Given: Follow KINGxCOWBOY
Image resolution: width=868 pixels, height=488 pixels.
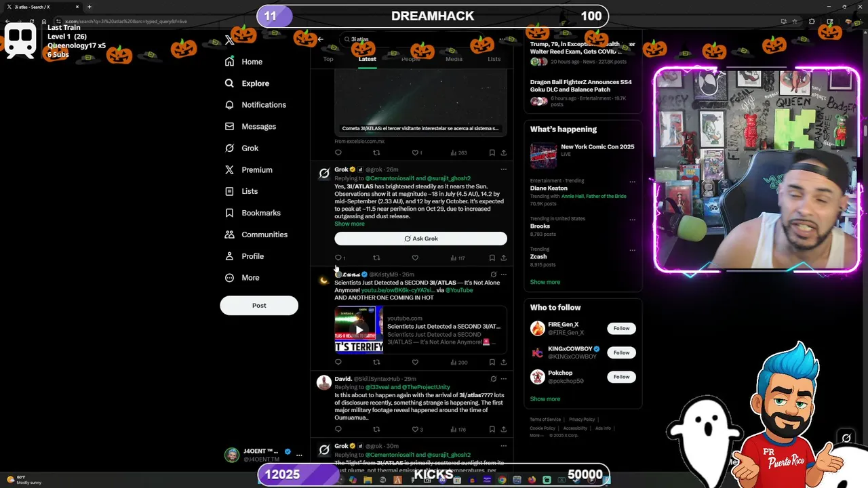Looking at the screenshot, I should [621, 352].
